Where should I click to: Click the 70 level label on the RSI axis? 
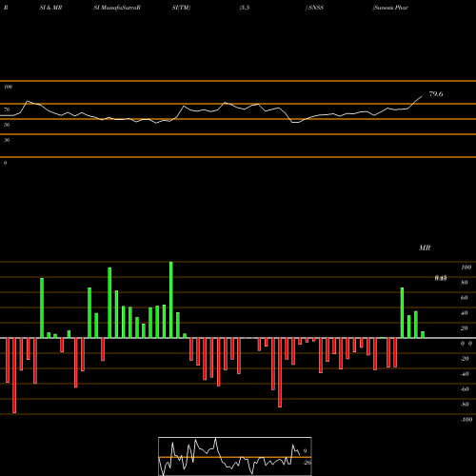click(7, 109)
